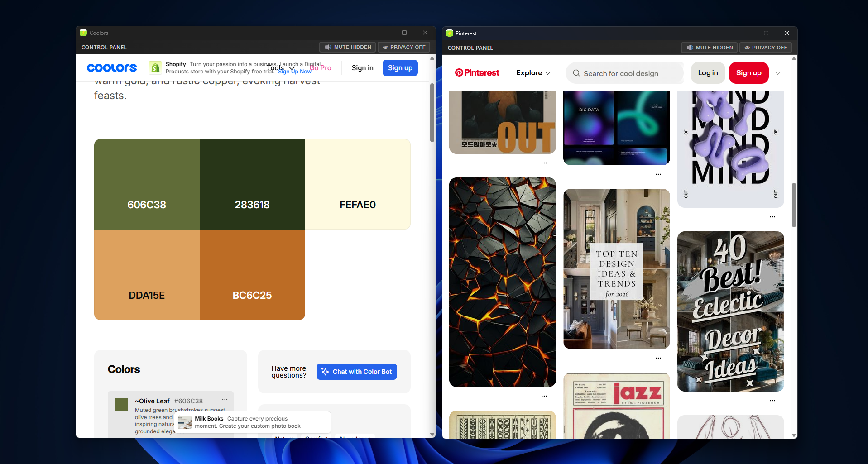
Task: Toggle Mute Hidden on the Pinterest control panel
Action: pyautogui.click(x=709, y=47)
